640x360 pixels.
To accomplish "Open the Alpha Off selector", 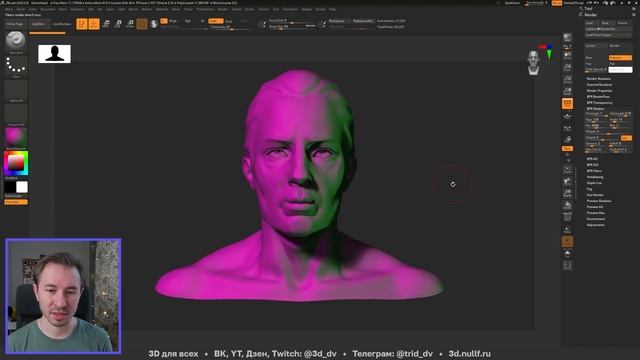I will tap(16, 91).
